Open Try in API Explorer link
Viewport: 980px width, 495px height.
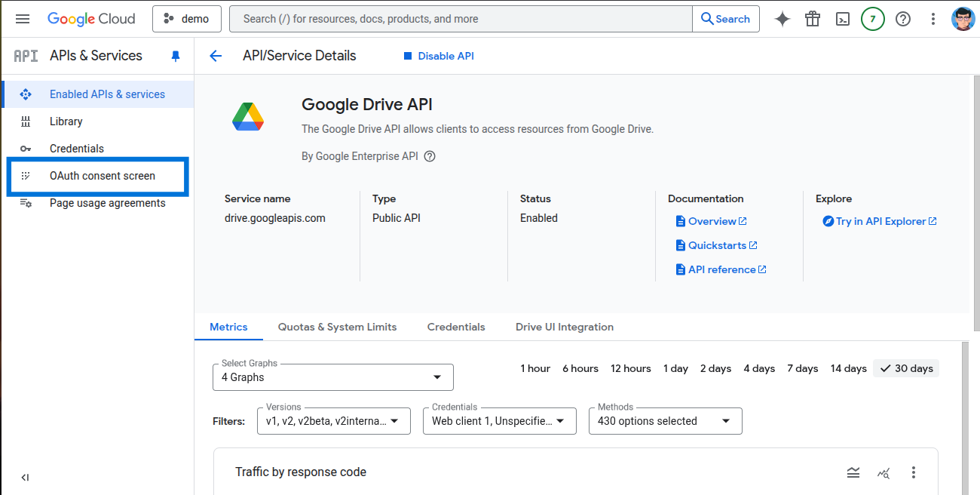pyautogui.click(x=880, y=221)
